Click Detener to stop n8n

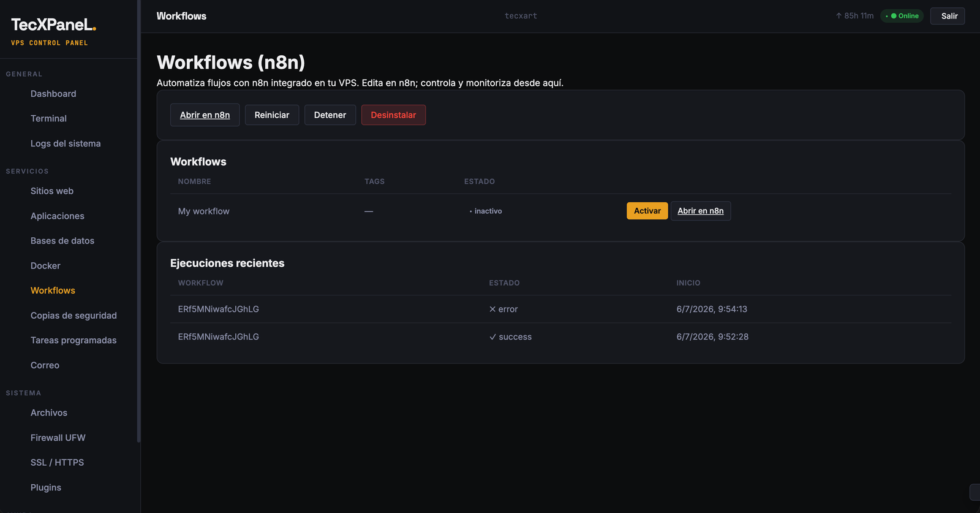(x=330, y=115)
